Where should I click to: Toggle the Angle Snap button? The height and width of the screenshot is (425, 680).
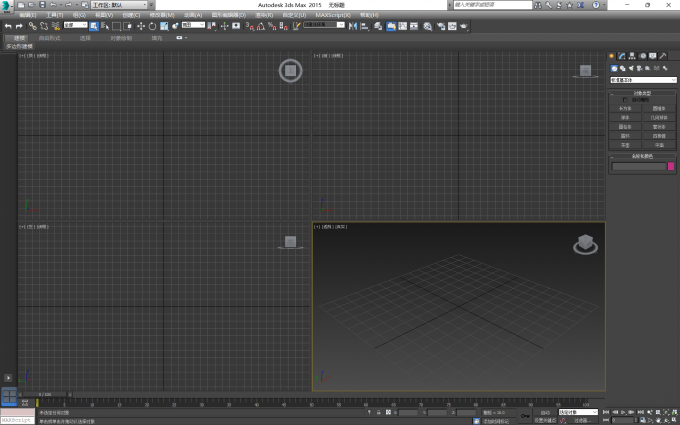[261, 26]
